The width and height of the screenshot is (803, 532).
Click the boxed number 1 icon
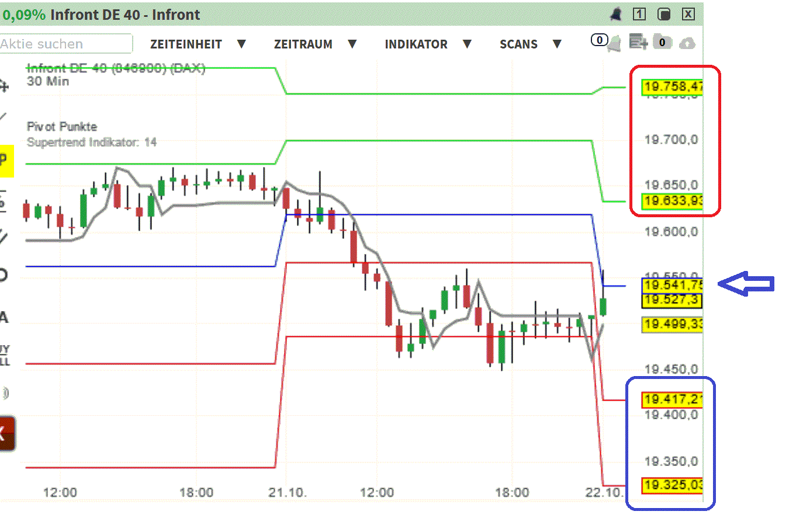(x=639, y=14)
